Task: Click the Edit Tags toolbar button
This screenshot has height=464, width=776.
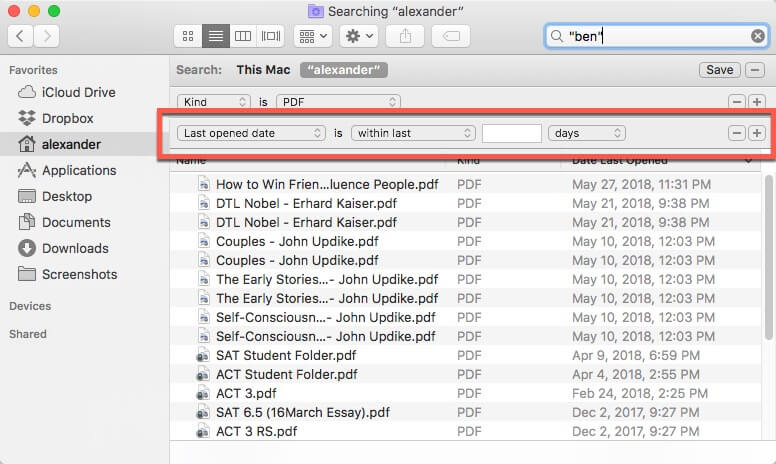Action: 451,36
